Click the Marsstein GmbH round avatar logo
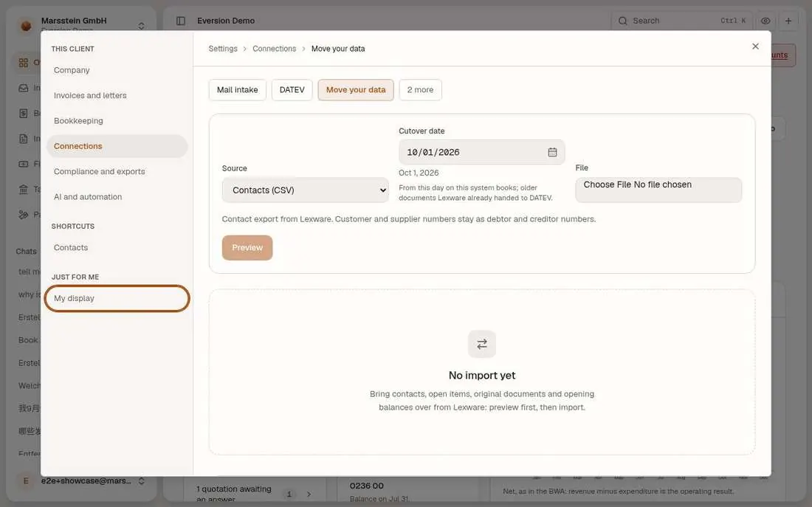The width and height of the screenshot is (812, 507). point(26,25)
